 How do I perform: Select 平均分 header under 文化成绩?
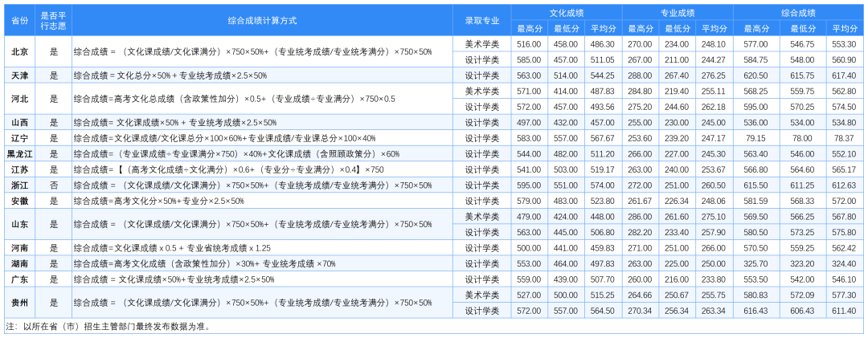[603, 28]
